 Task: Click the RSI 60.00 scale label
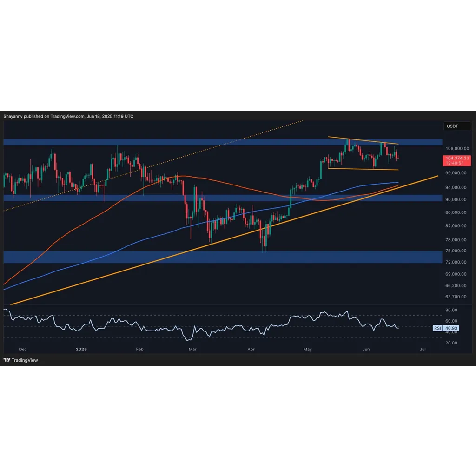451,321
